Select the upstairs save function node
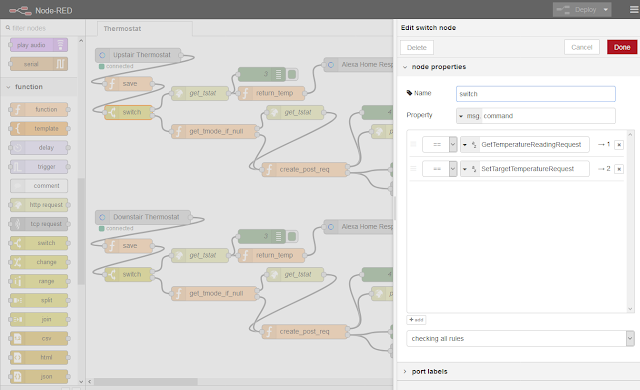 click(x=128, y=84)
